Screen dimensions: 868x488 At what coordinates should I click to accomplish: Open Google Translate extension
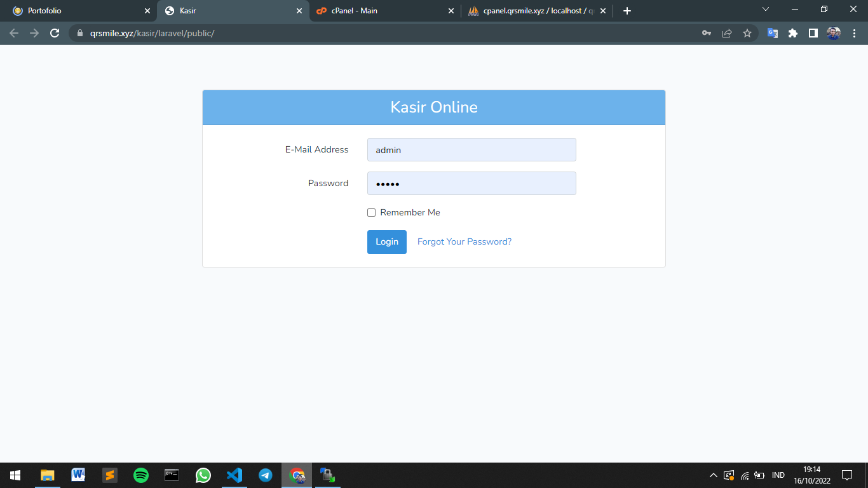coord(773,33)
